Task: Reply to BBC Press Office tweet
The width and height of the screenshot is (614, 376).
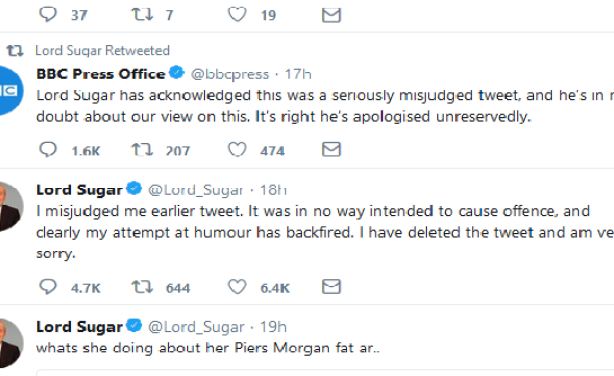Action: (x=48, y=150)
